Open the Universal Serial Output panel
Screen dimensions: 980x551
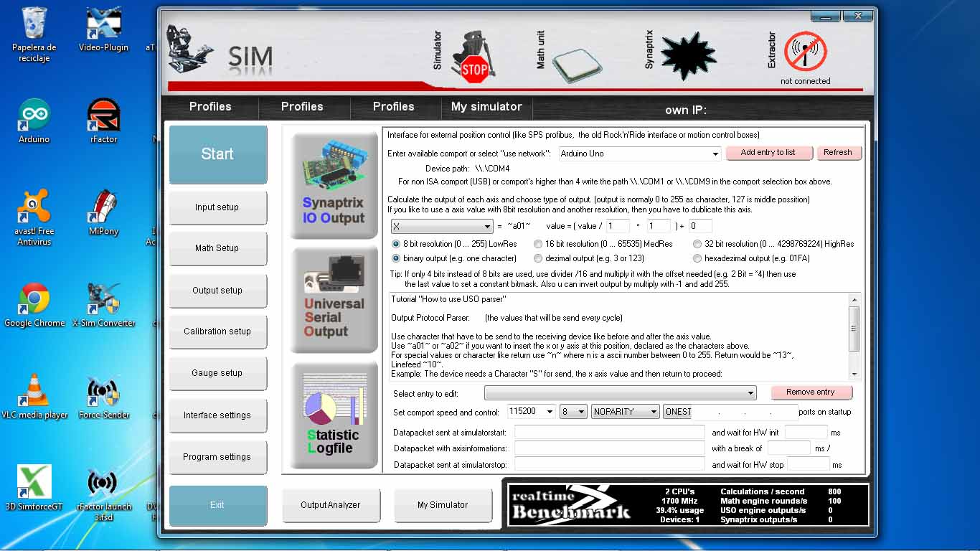tap(334, 299)
